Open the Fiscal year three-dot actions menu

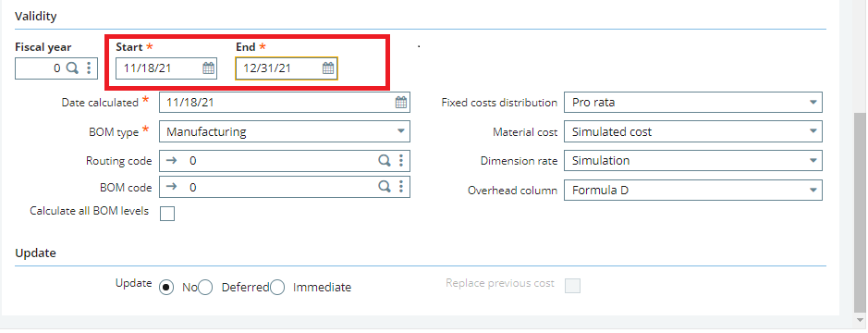[89, 68]
